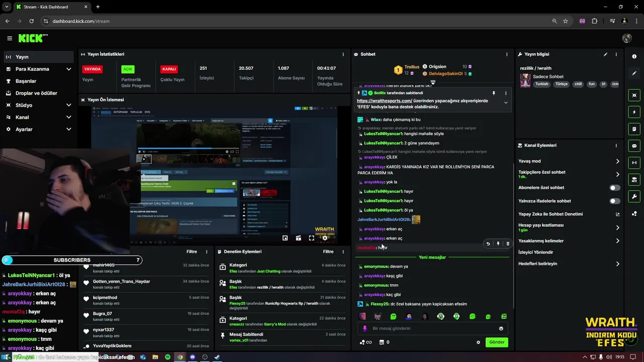Toggle the stream preview panel icon
Screen dimensions: 644x362
(x=634, y=95)
